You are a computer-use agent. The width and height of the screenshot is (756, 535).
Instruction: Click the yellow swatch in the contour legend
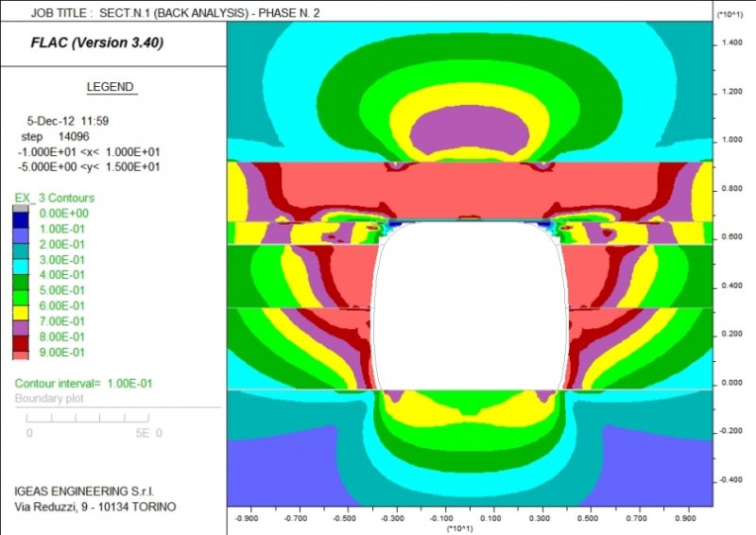pos(21,313)
